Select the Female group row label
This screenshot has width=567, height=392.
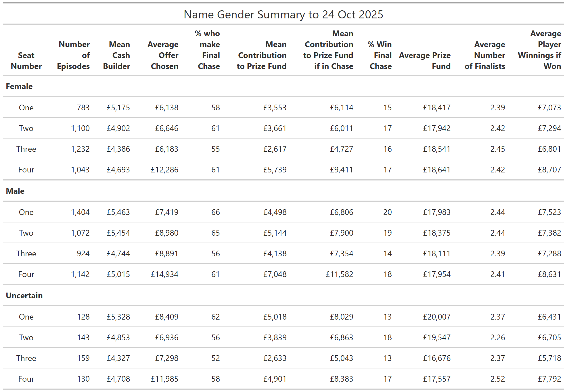[19, 86]
